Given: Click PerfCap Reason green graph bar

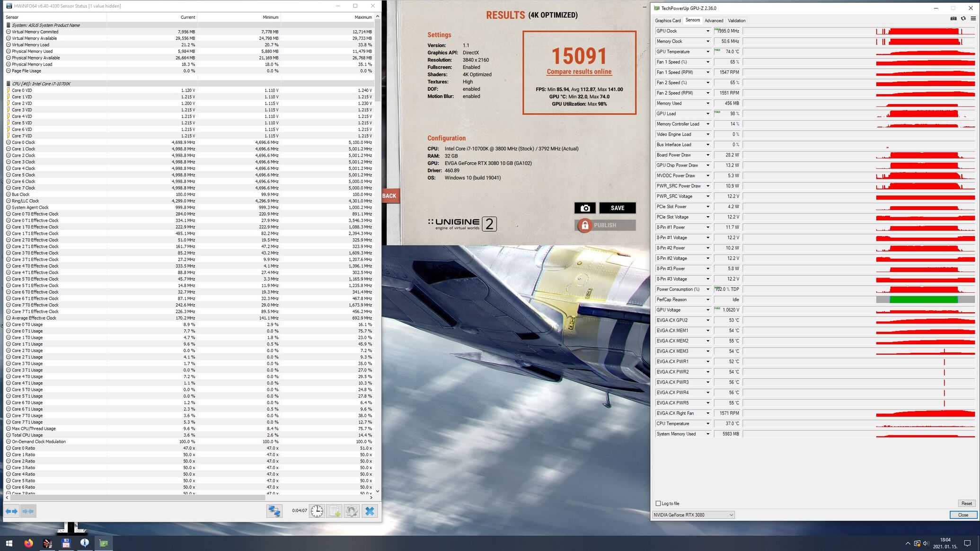Looking at the screenshot, I should click(923, 300).
